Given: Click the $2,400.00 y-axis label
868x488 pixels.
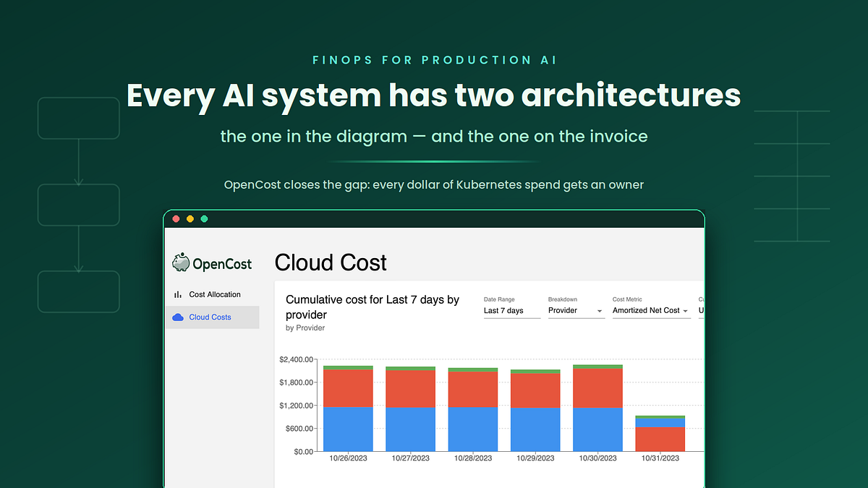Looking at the screenshot, I should tap(297, 359).
